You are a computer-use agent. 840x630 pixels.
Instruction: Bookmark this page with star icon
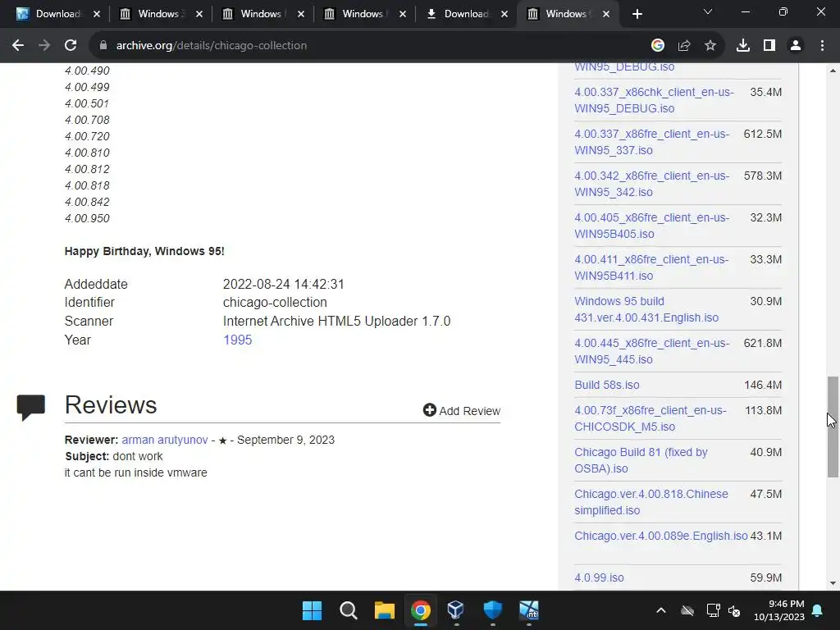point(710,46)
